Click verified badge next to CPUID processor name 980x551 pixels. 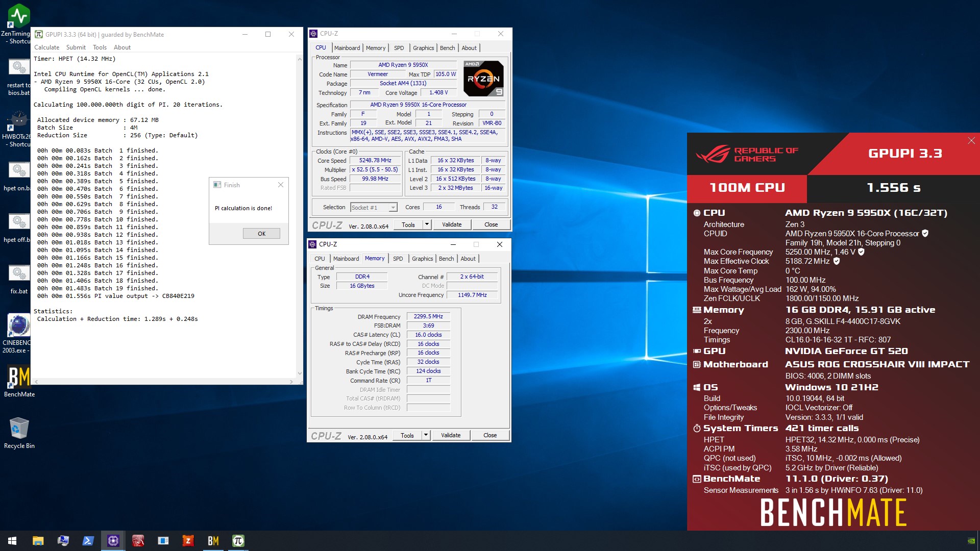[925, 233]
